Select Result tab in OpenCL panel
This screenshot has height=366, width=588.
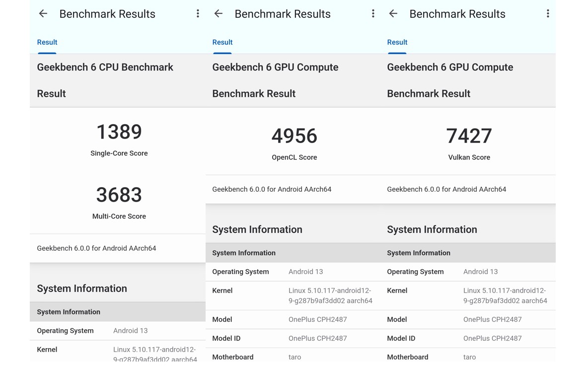coord(222,42)
